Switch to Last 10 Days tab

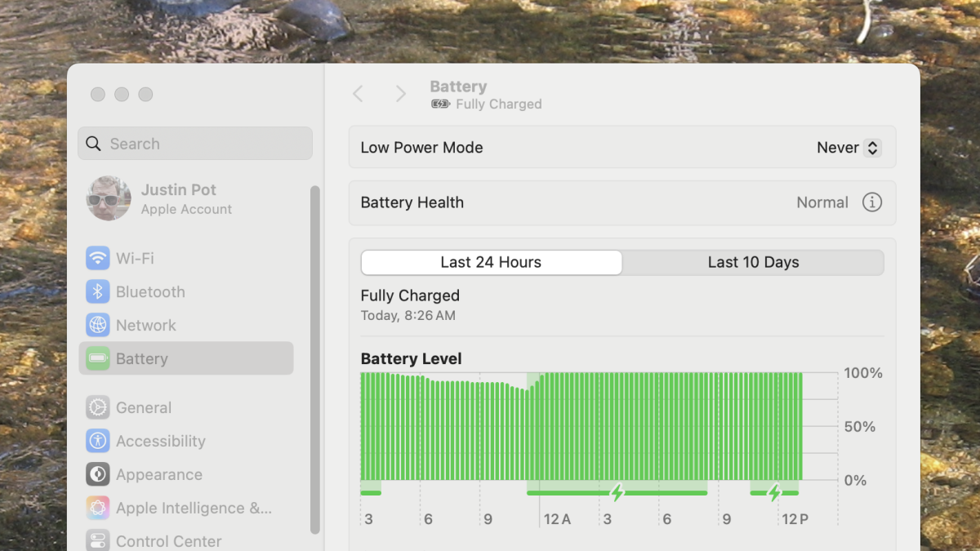click(x=753, y=262)
